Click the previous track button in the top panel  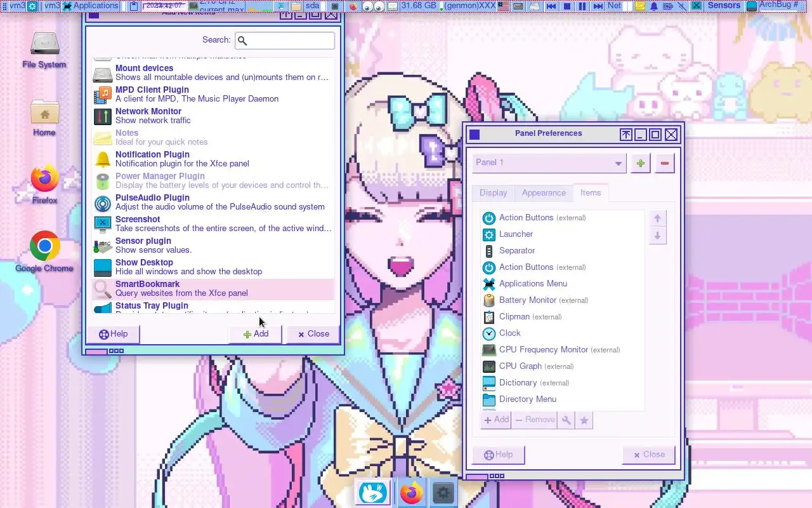coord(551,6)
